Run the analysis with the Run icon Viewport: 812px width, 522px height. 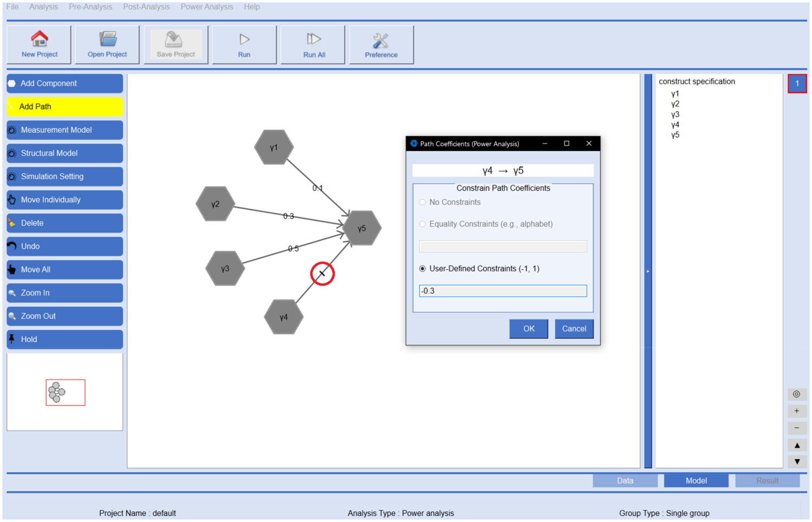point(244,45)
